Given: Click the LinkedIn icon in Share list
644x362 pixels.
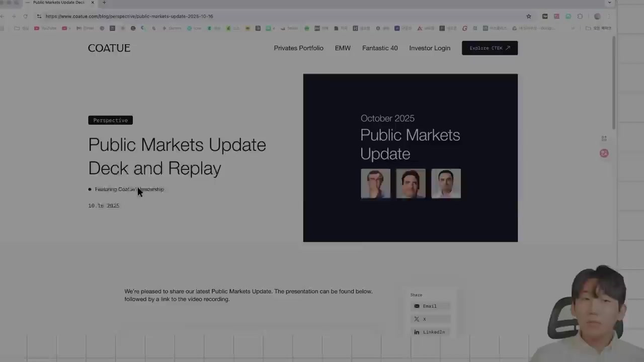Looking at the screenshot, I should (x=417, y=332).
